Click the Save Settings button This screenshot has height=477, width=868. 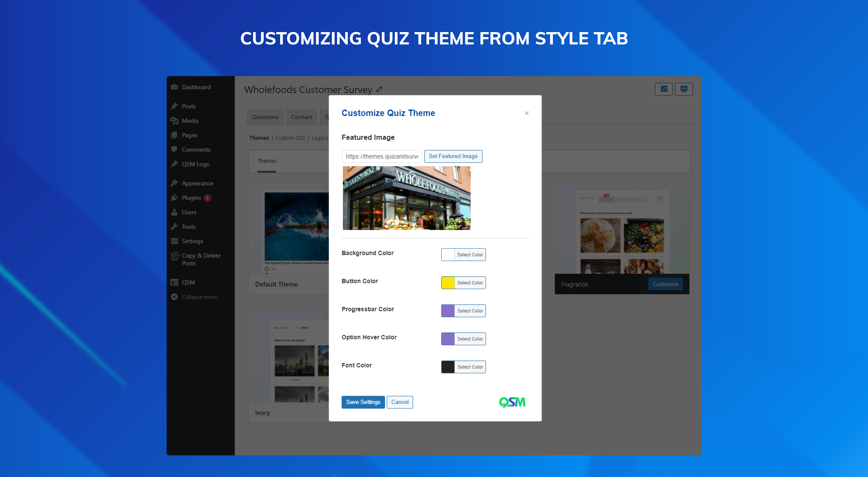coord(363,402)
